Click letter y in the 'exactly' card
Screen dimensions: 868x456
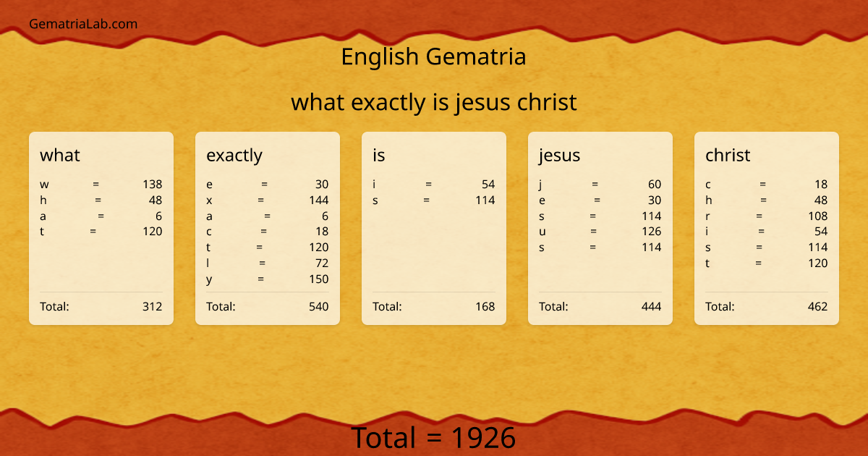pyautogui.click(x=209, y=280)
